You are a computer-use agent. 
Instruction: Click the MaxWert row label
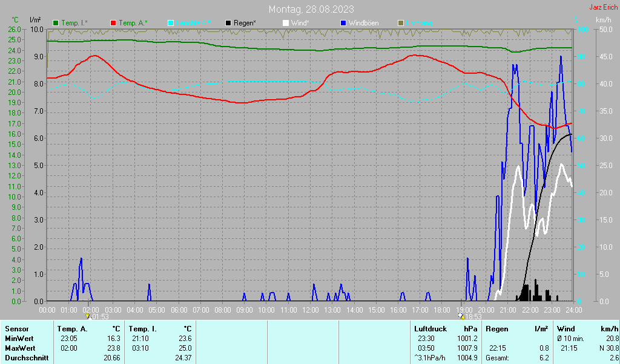pos(19,348)
